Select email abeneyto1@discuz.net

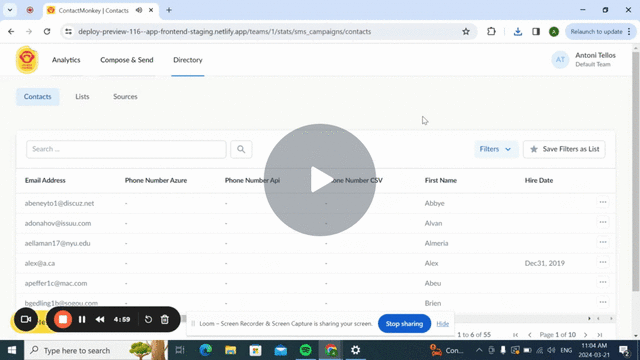[x=59, y=203]
